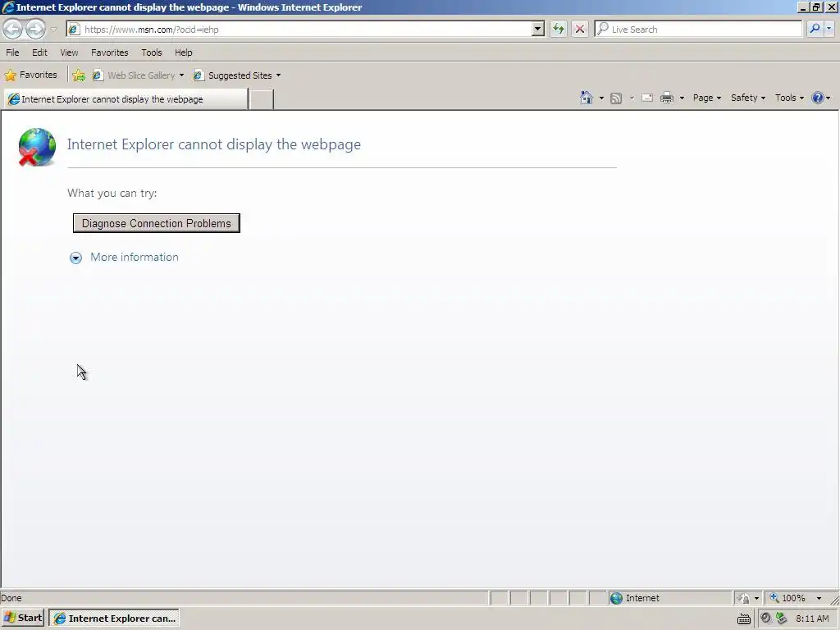Expand Suggested Sites dropdown arrow
Viewport: 840px width, 630px height.
[279, 75]
